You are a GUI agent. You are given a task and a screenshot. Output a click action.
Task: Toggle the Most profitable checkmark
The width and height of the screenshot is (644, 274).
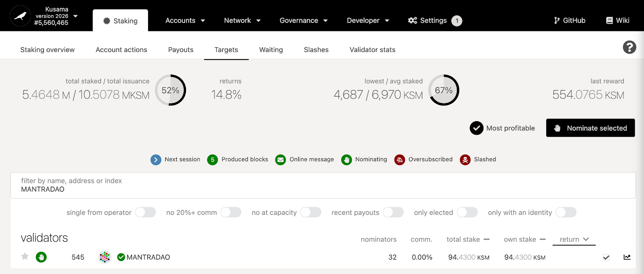click(x=477, y=128)
